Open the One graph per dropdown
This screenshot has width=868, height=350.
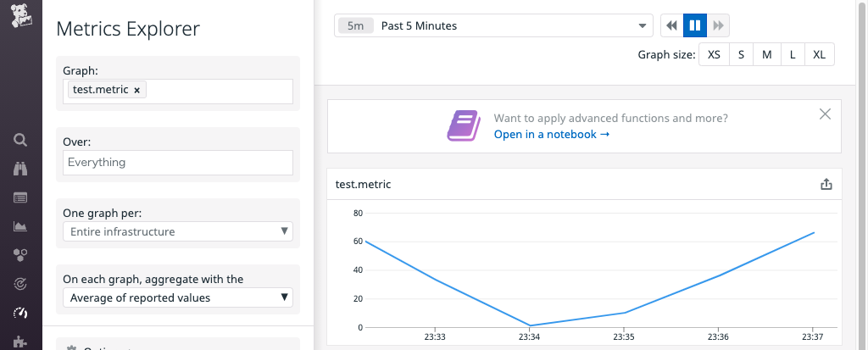pos(178,231)
